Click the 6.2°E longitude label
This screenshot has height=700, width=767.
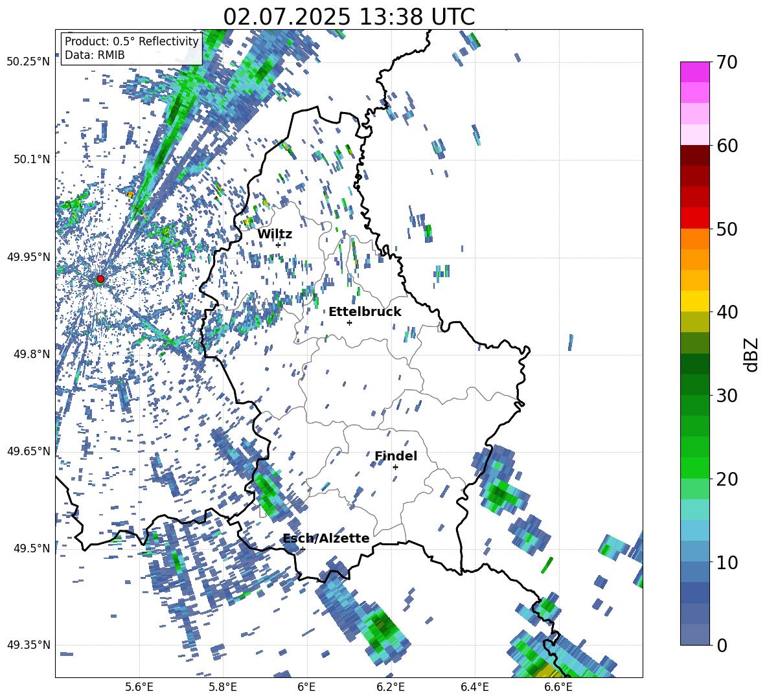391,687
